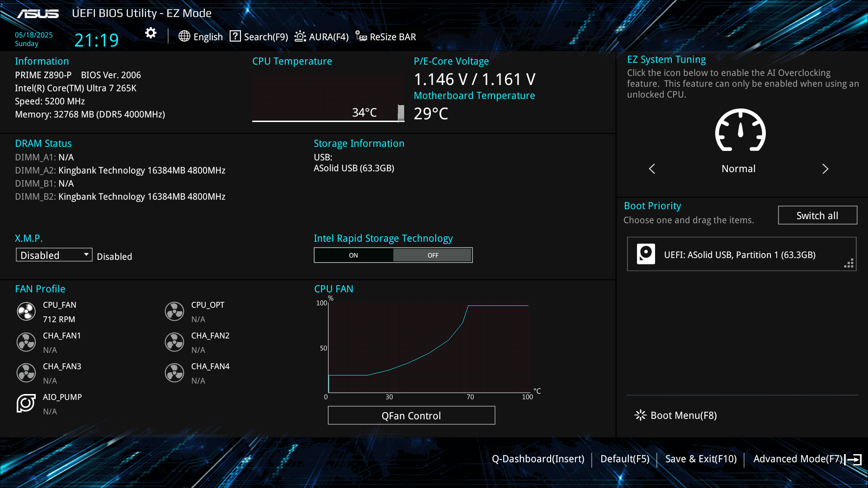Viewport: 868px width, 488px height.
Task: Open the X.M.P. dropdown
Action: [x=54, y=255]
